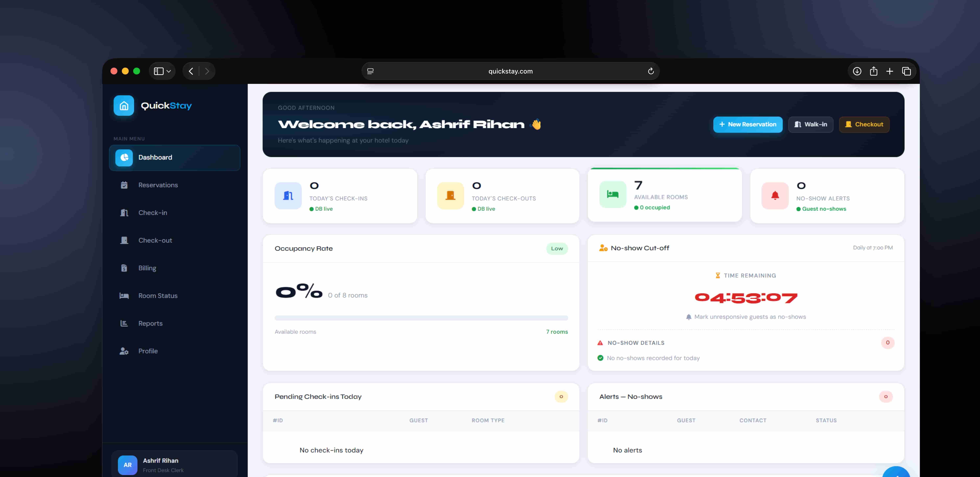Show tab overview icon

[906, 71]
